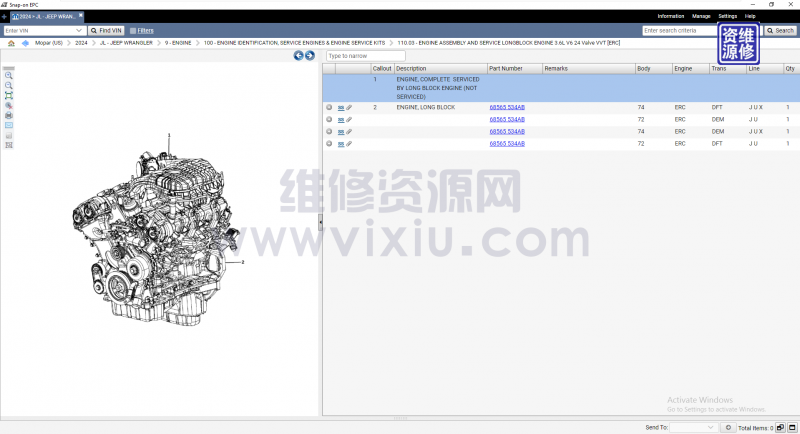This screenshot has width=800, height=434.
Task: Open the Manage menu
Action: click(x=701, y=16)
